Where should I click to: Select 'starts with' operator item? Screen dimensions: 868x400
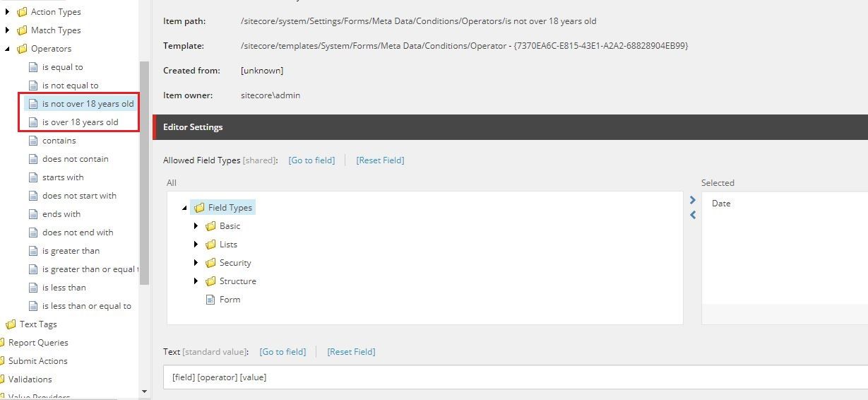(63, 177)
